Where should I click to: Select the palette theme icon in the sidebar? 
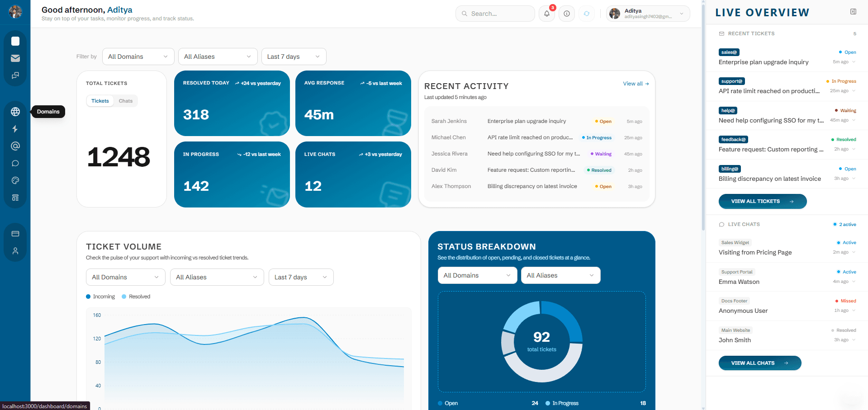coord(15,180)
